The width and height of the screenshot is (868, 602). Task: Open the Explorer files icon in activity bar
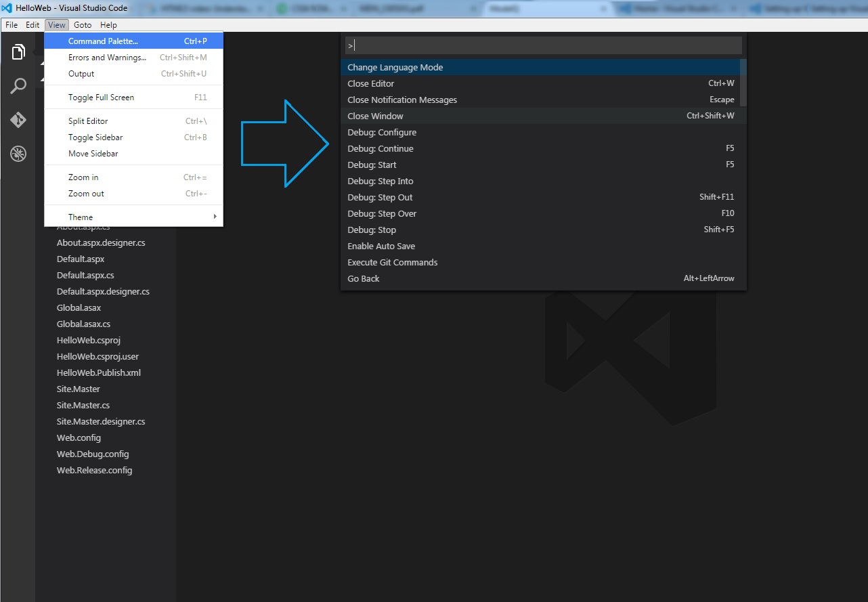click(18, 51)
